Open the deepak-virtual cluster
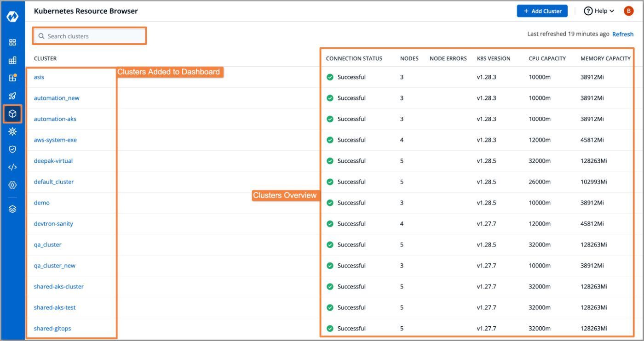 click(53, 160)
